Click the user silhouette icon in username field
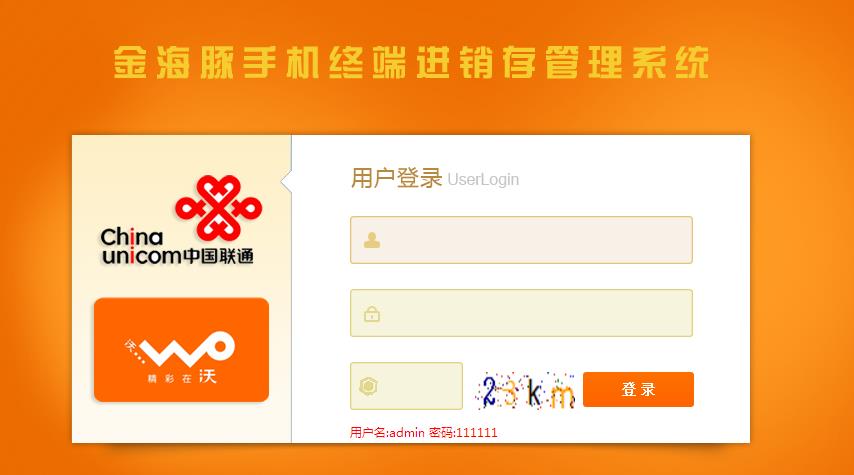This screenshot has width=854, height=475. click(372, 240)
